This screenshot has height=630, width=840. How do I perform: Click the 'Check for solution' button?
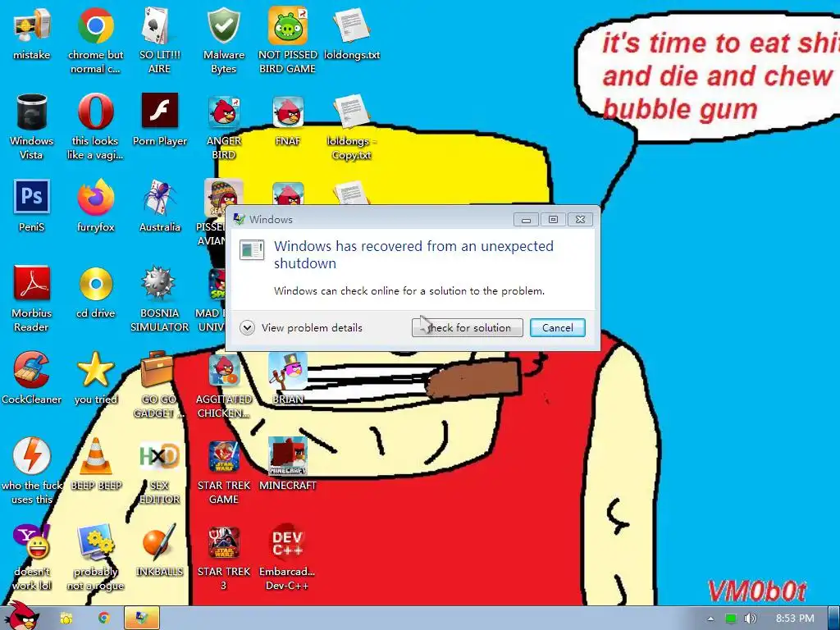467,327
